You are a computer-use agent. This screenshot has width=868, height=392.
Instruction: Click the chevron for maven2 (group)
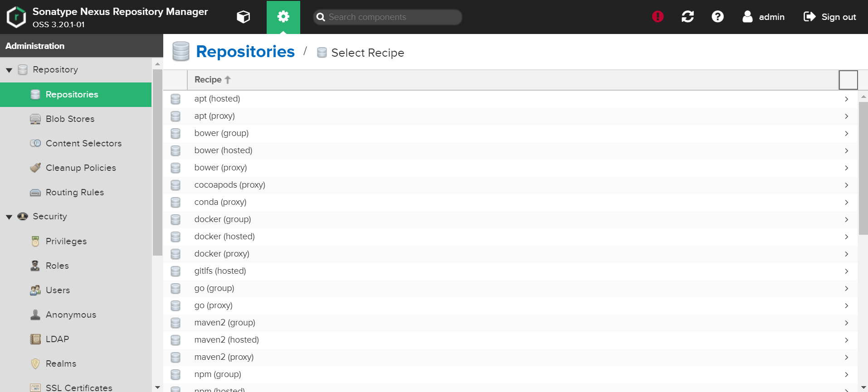(x=846, y=323)
